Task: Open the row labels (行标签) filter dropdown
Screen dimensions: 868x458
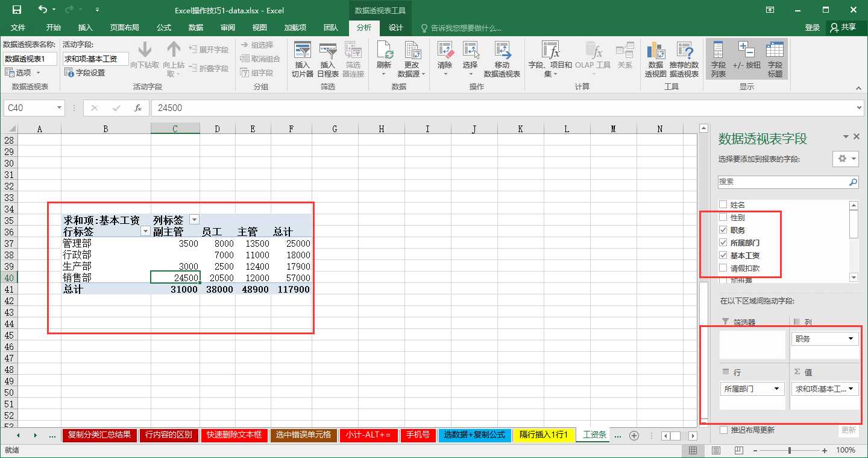Action: pos(145,231)
